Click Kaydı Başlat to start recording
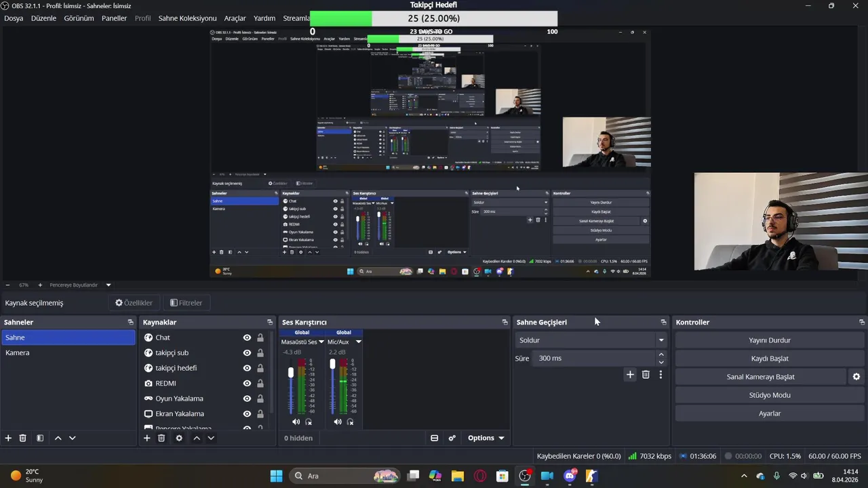 tap(770, 359)
